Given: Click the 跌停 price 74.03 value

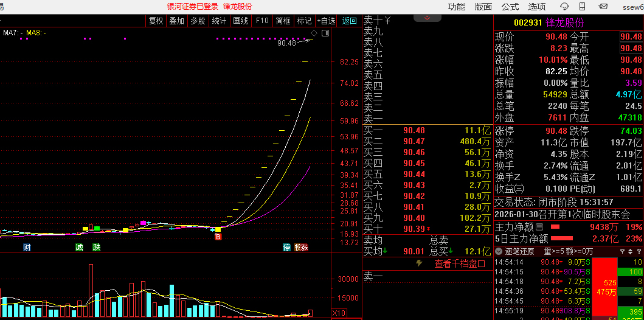Looking at the screenshot, I should (x=631, y=131).
